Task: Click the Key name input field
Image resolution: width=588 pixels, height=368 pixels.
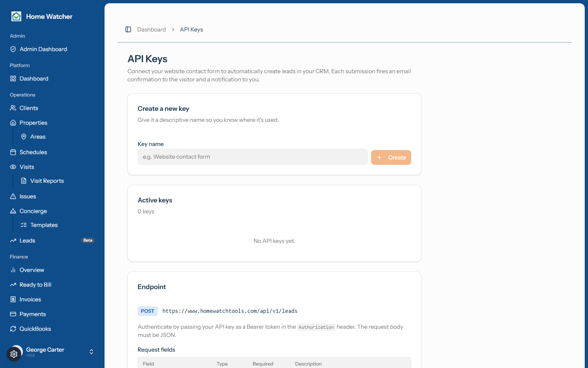Action: [x=253, y=157]
